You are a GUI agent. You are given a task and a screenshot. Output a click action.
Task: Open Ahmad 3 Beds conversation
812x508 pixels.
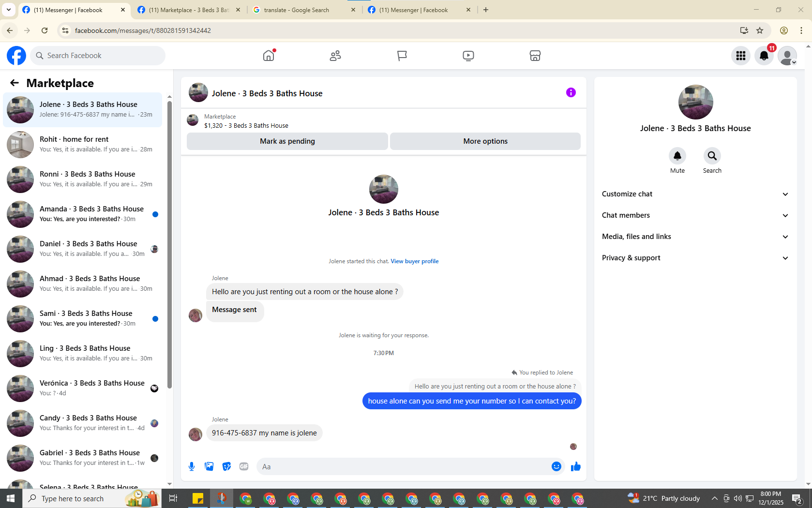82,284
